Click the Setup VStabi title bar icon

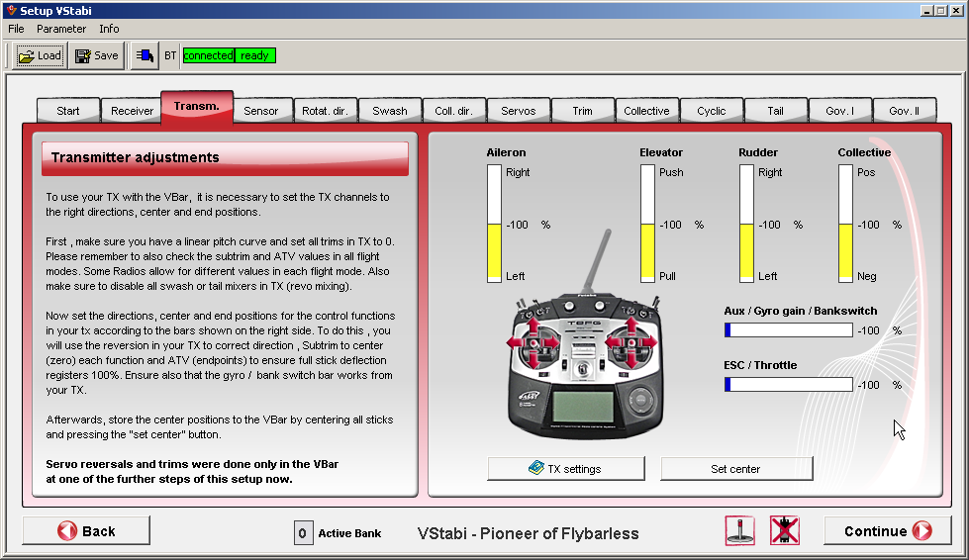tap(11, 10)
